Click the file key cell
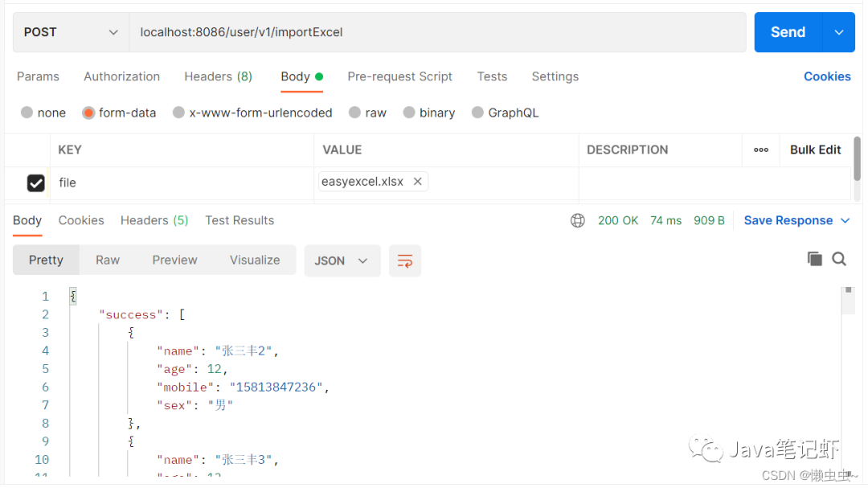 [182, 183]
